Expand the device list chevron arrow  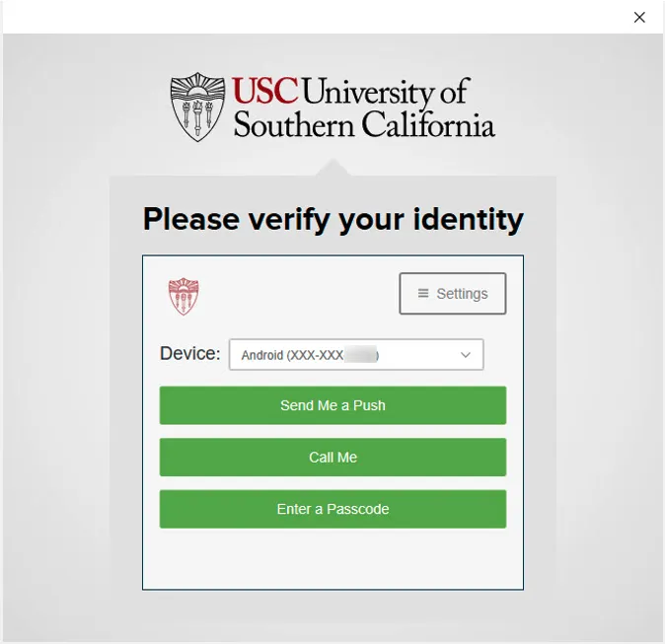466,355
